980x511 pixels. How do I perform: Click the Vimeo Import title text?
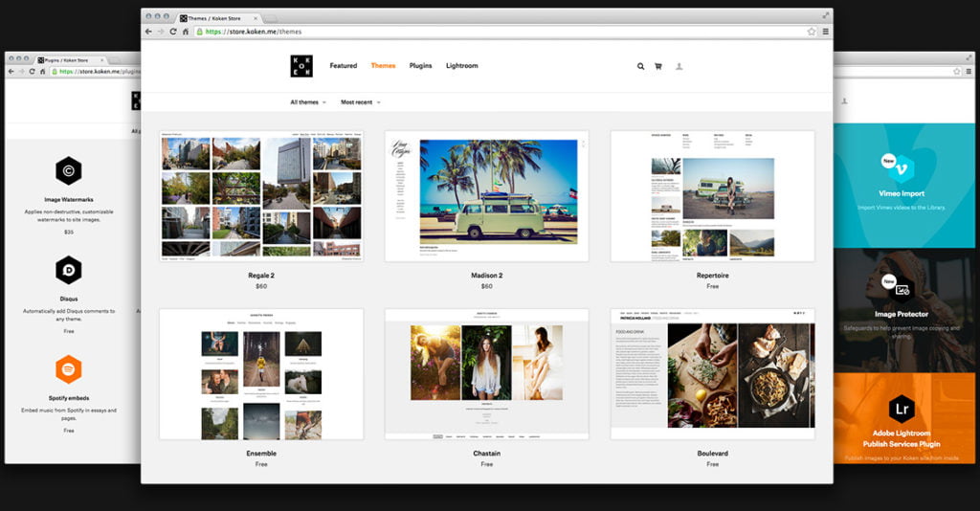902,193
